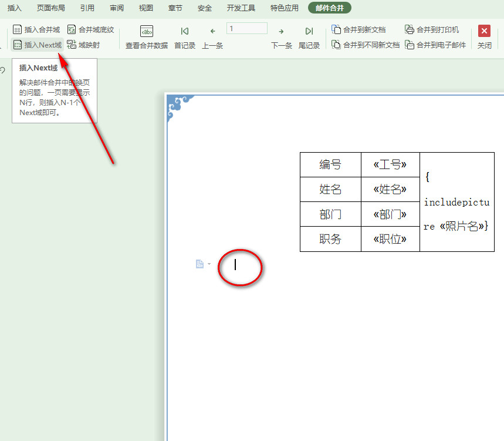
Task: Go to previous record with 上一条
Action: tap(212, 37)
